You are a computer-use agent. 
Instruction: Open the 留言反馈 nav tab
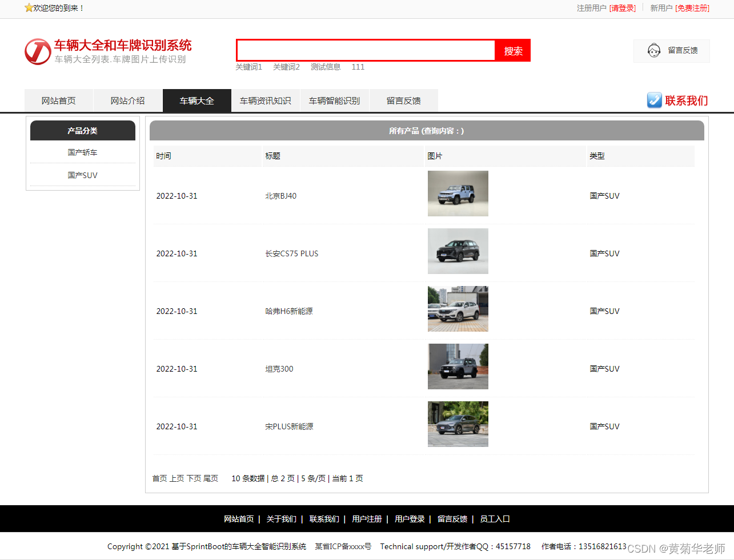(404, 100)
